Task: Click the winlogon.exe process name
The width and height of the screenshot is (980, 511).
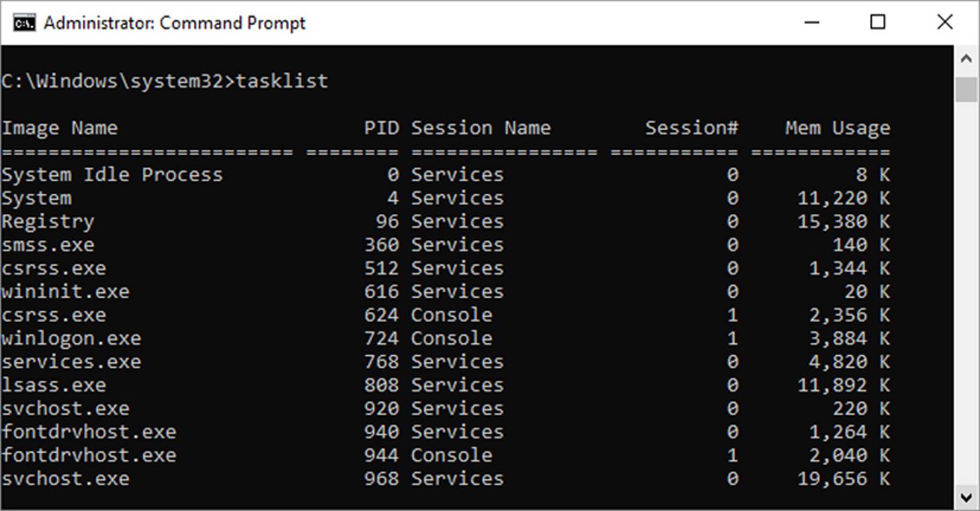Action: coord(71,338)
